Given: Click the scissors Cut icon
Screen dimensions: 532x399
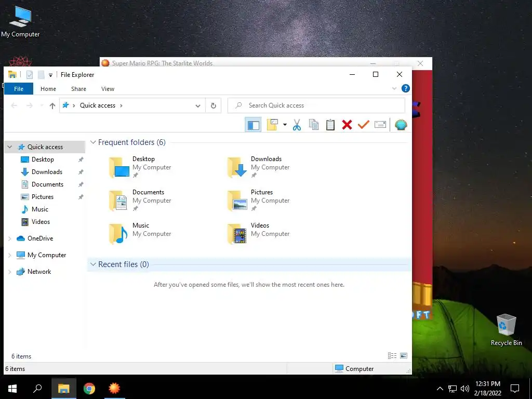Looking at the screenshot, I should [x=297, y=125].
